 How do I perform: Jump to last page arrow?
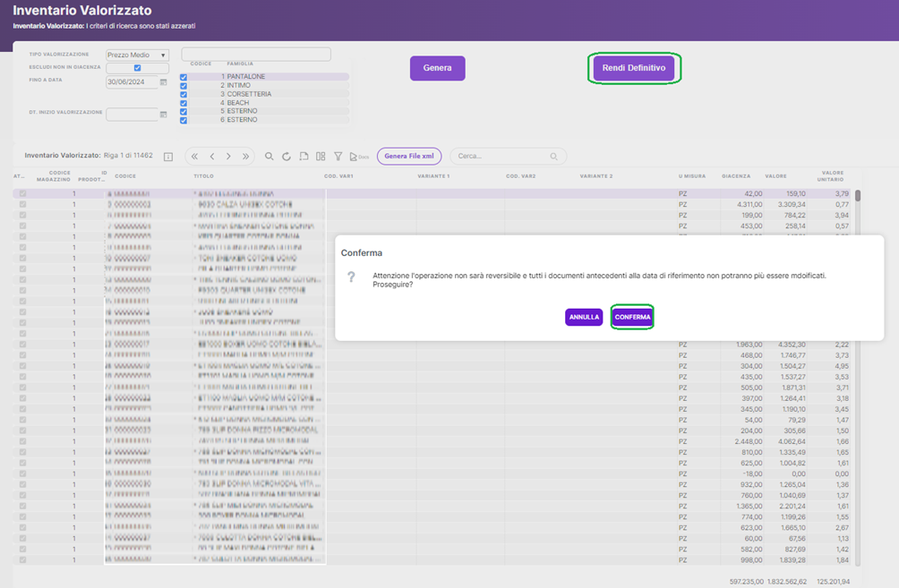(x=245, y=157)
